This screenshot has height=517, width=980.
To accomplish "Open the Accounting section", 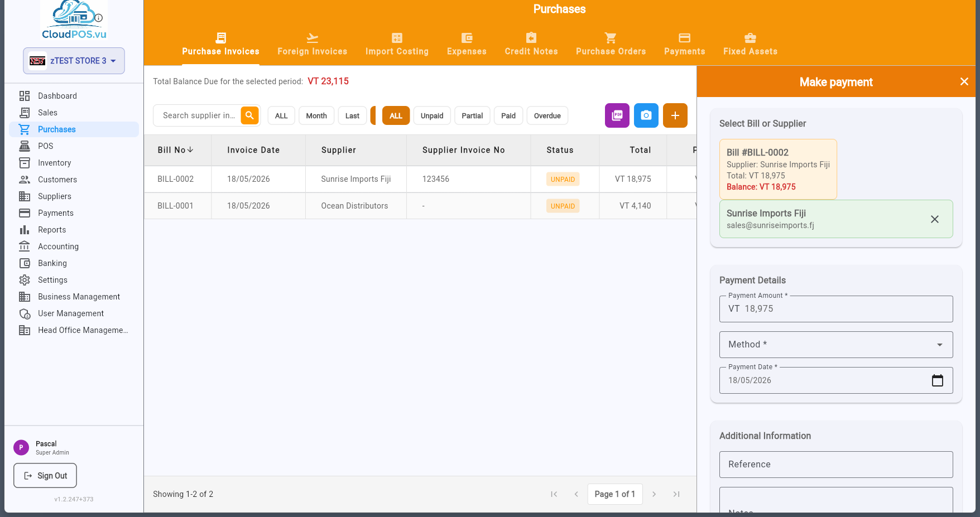I will [x=74, y=247].
